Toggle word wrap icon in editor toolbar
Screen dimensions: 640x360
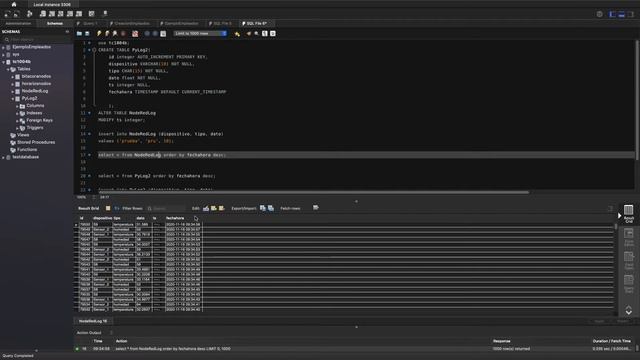(273, 33)
